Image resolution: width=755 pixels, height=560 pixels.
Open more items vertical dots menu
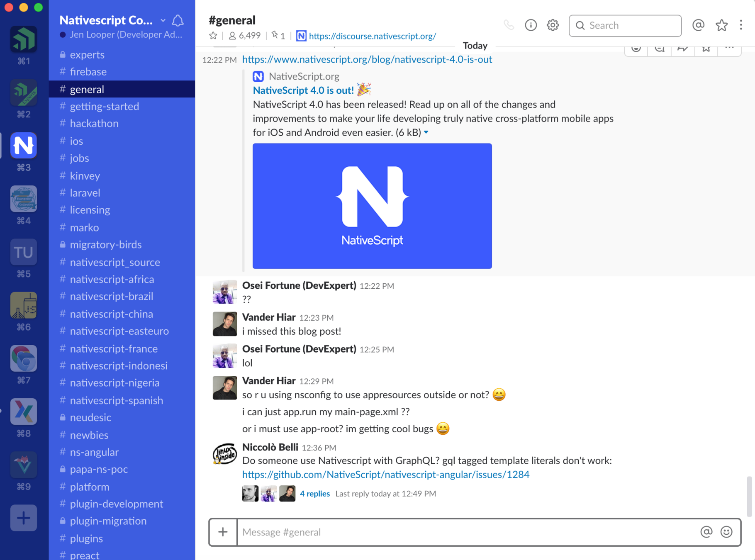click(x=741, y=25)
